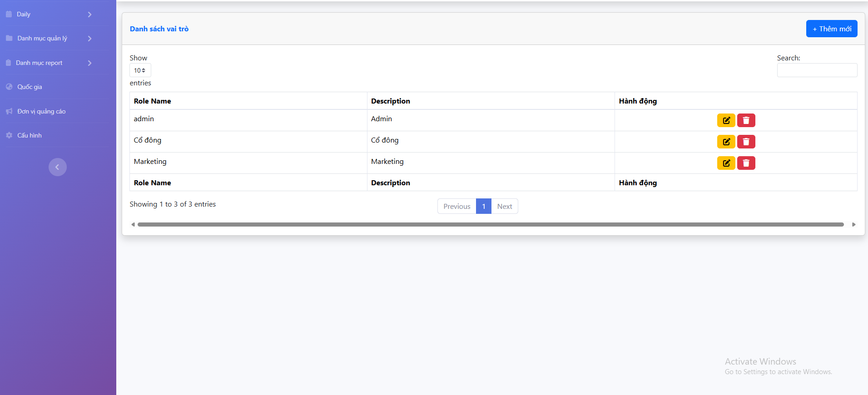Edit the admin role
Viewport: 868px width, 395px height.
click(726, 120)
